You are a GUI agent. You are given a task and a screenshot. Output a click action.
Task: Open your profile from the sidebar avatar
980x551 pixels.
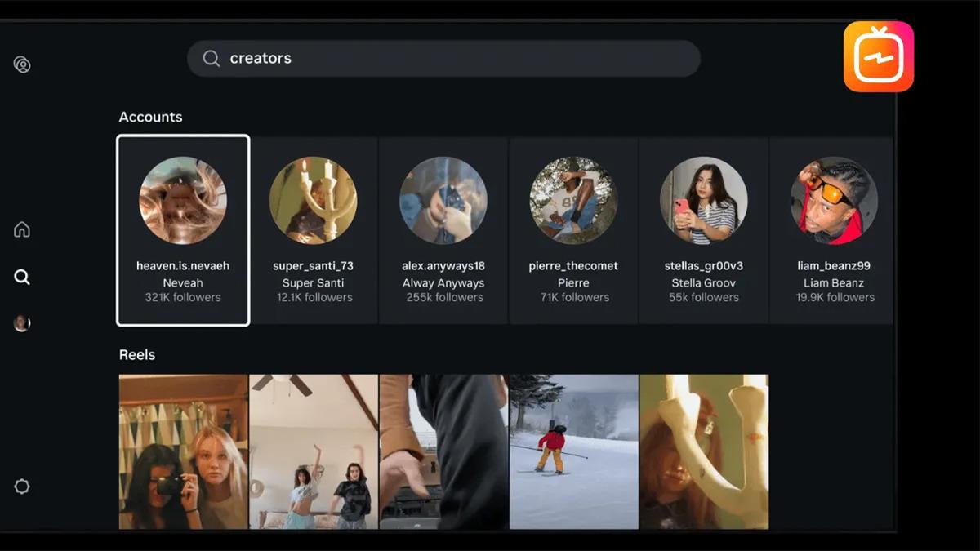tap(21, 322)
